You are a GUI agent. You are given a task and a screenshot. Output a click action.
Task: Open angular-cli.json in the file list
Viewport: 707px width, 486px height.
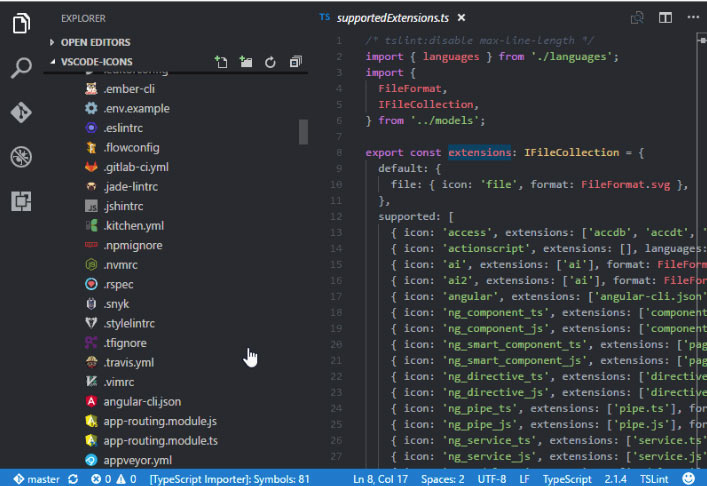pos(141,401)
